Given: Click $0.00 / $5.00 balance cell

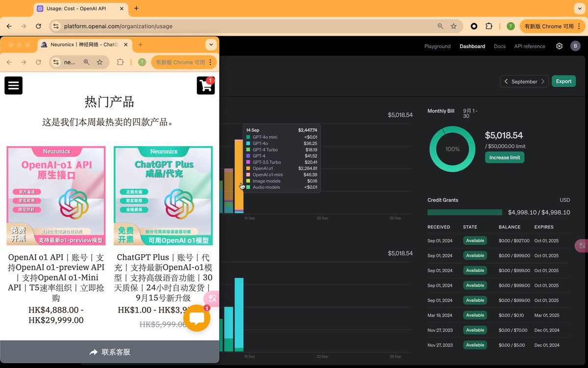Looking at the screenshot, I should click(x=512, y=345).
